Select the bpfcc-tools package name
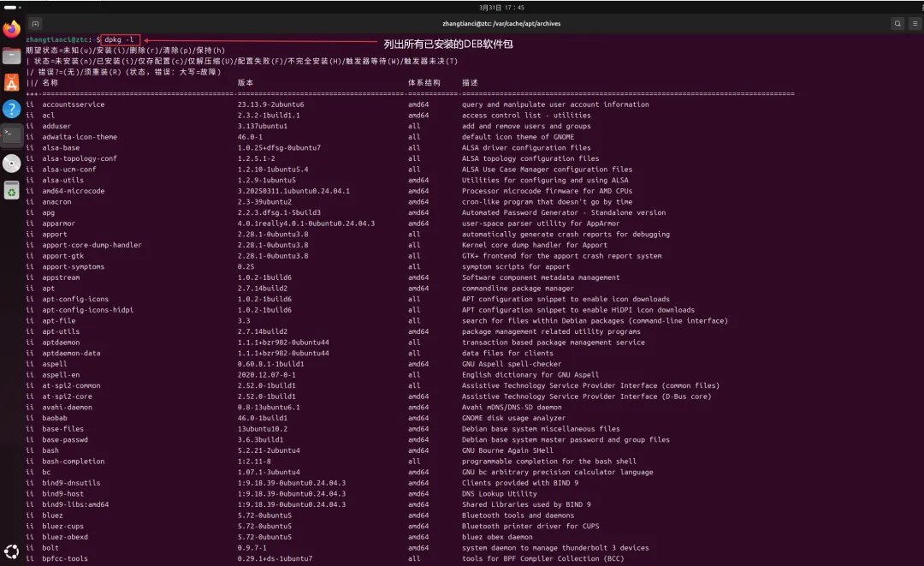This screenshot has height=566, width=924. [x=65, y=559]
